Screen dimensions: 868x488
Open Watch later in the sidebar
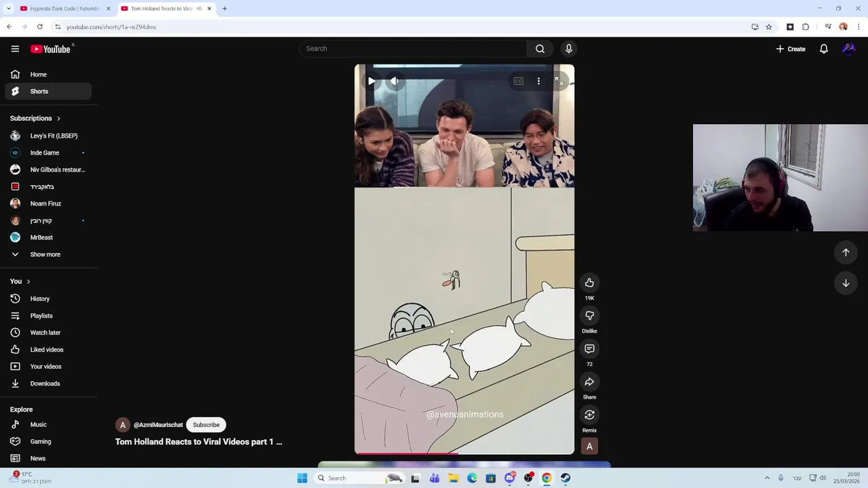point(48,333)
